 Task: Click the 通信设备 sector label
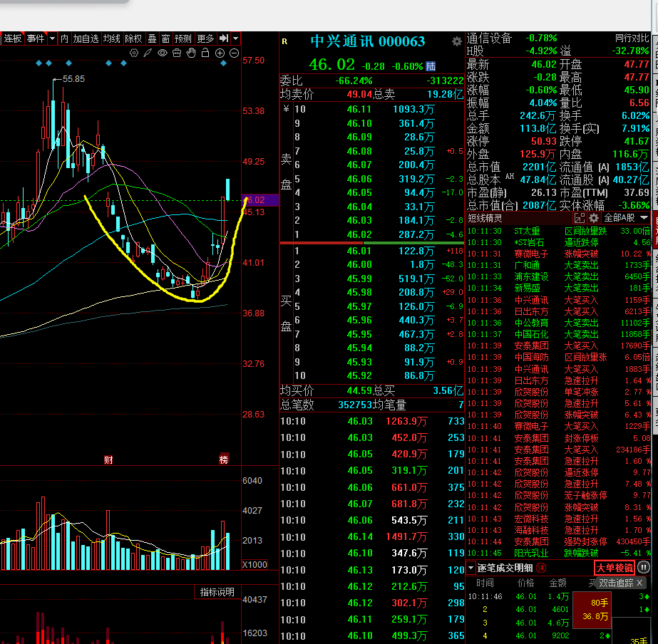coord(489,38)
